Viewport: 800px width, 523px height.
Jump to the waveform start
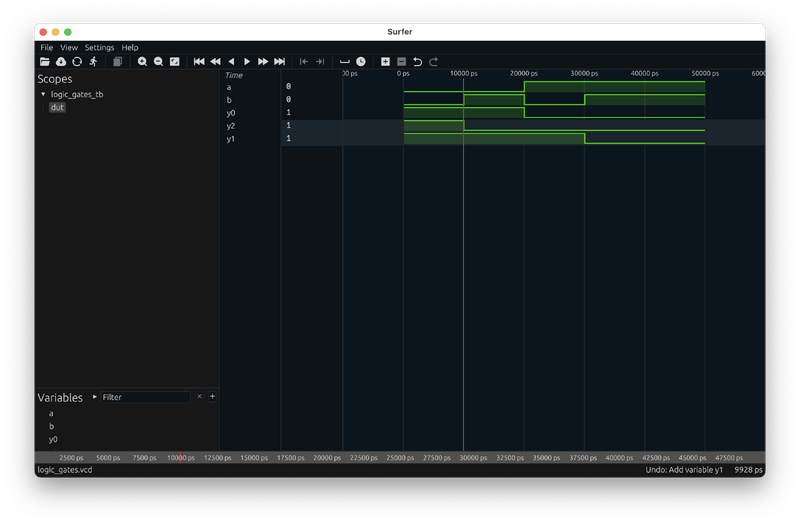point(199,62)
